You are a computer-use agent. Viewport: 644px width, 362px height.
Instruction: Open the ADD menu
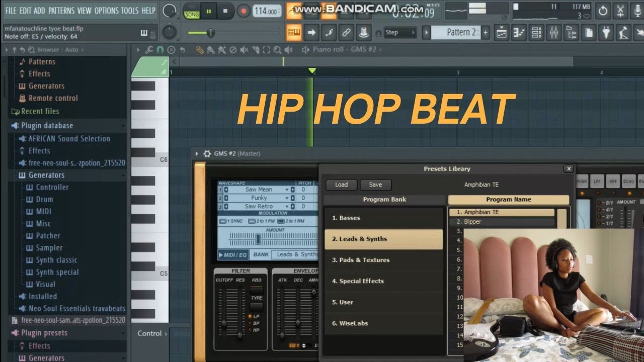point(39,11)
